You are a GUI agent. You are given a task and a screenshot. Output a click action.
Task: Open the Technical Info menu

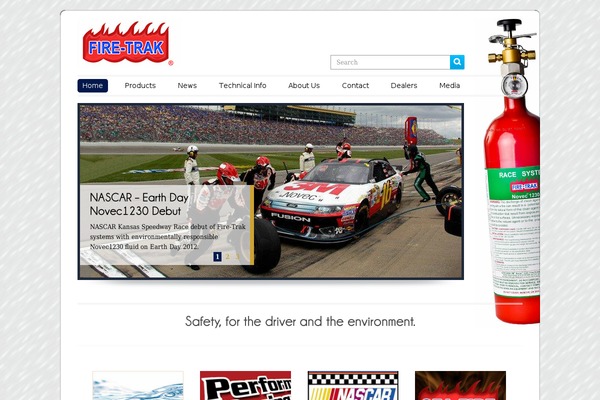click(243, 85)
